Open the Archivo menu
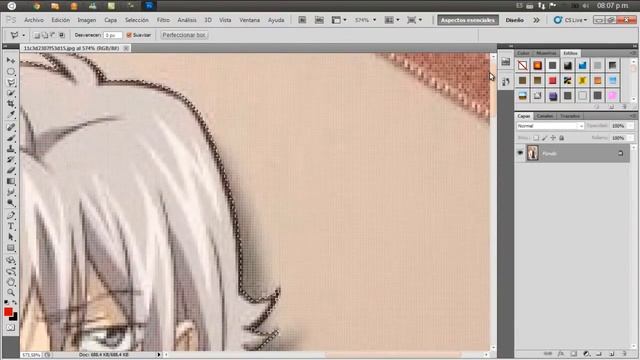 [x=34, y=20]
